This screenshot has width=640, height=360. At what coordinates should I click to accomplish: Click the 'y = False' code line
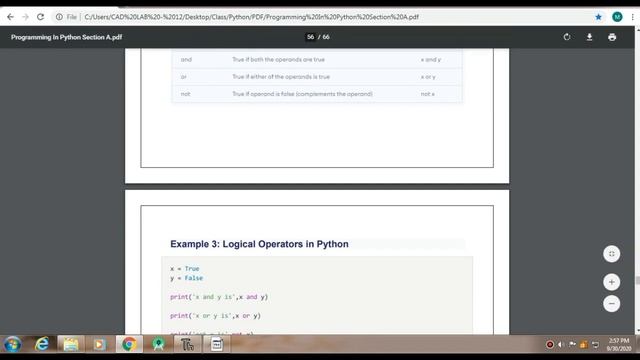coord(187,278)
